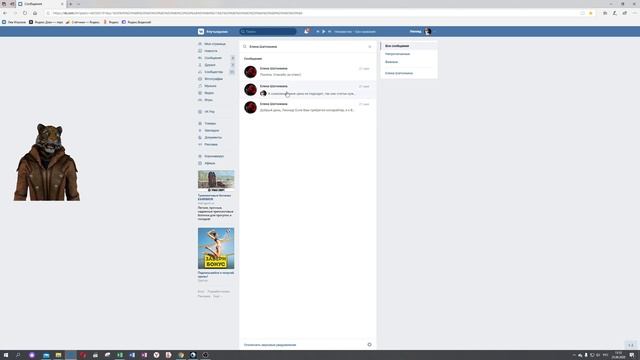Skip to the next track in the header player
The height and width of the screenshot is (360, 640).
tap(329, 31)
